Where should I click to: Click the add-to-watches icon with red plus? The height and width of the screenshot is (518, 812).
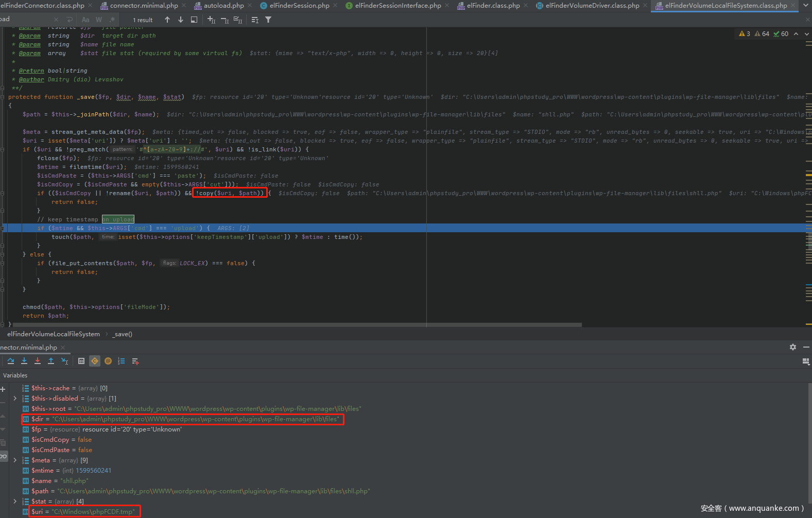point(135,361)
